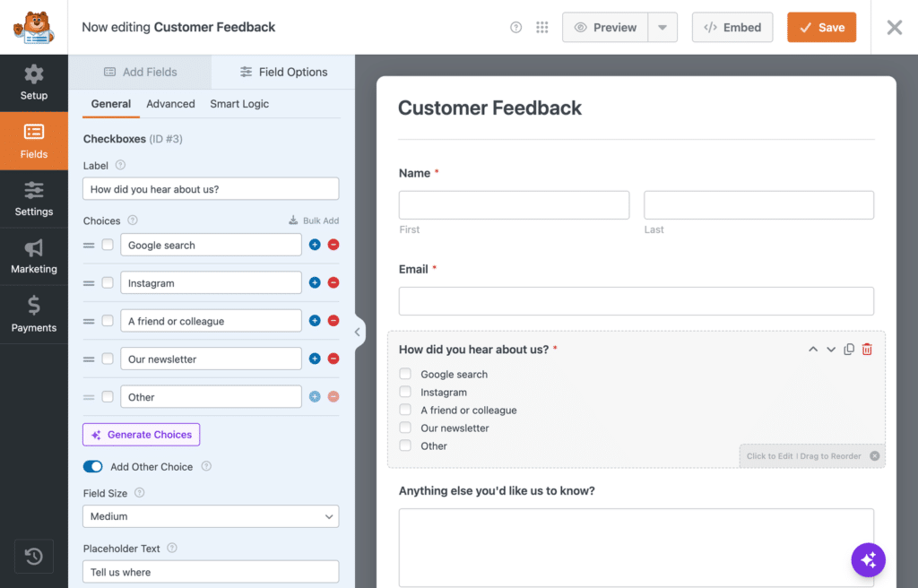Delete the How did you hear field
Screen dimensions: 918x588
pos(867,350)
